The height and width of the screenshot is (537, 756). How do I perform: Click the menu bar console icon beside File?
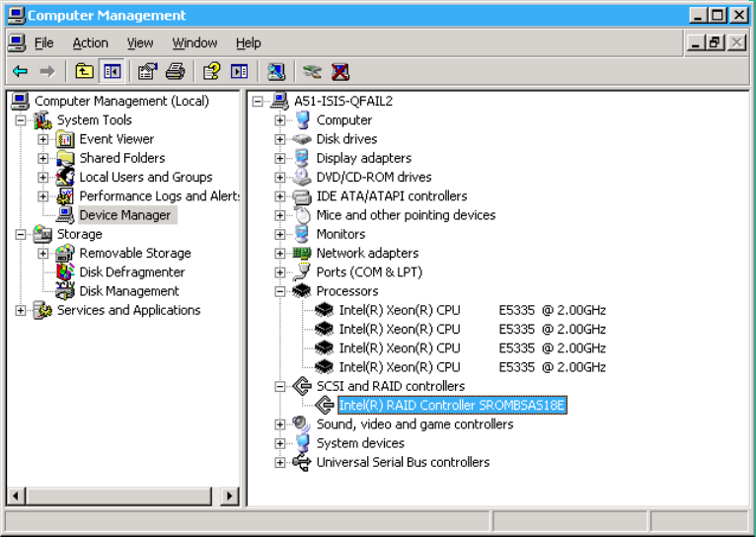17,43
